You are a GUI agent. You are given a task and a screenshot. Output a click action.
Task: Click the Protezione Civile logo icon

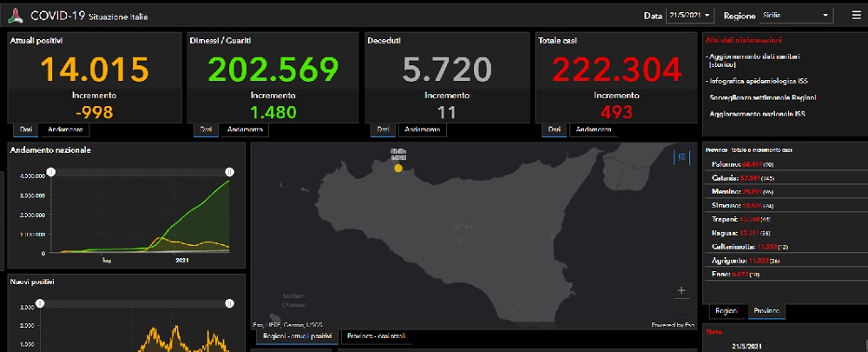coord(15,17)
